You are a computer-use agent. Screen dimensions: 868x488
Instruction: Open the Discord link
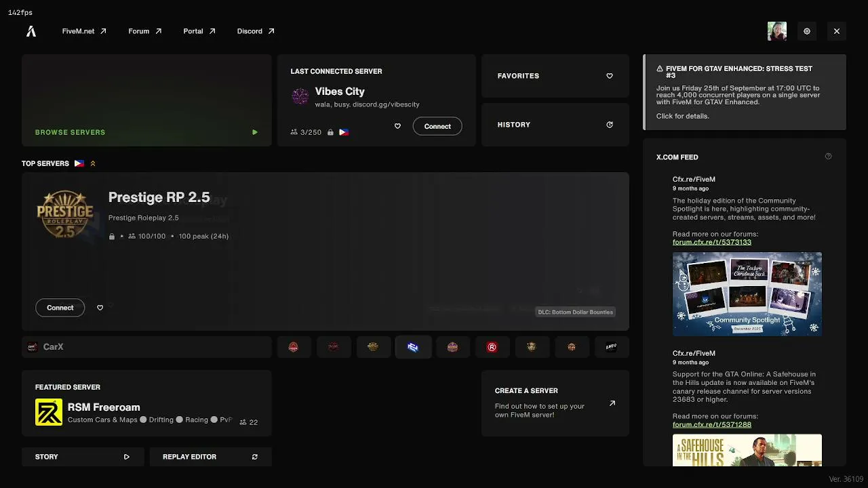256,31
